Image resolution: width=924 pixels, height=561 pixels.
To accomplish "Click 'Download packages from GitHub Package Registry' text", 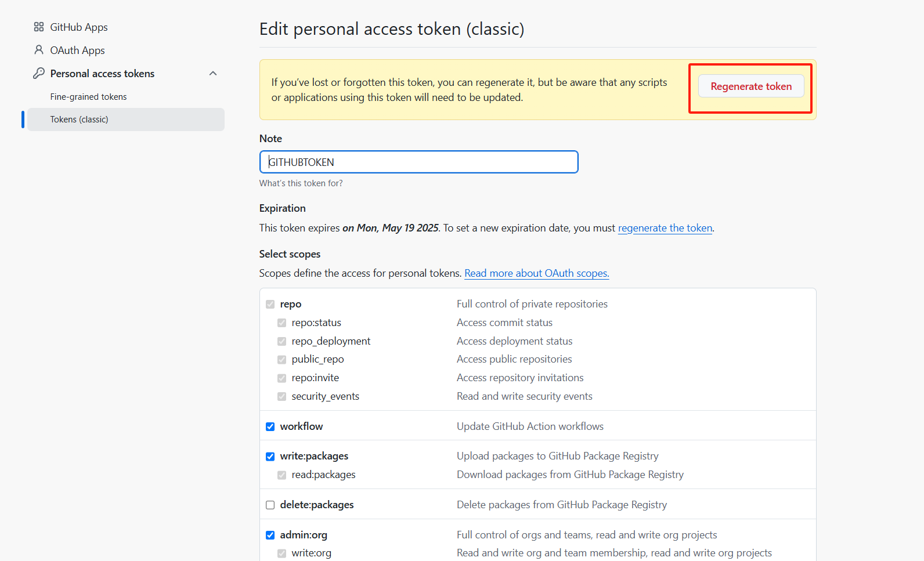I will coord(570,475).
